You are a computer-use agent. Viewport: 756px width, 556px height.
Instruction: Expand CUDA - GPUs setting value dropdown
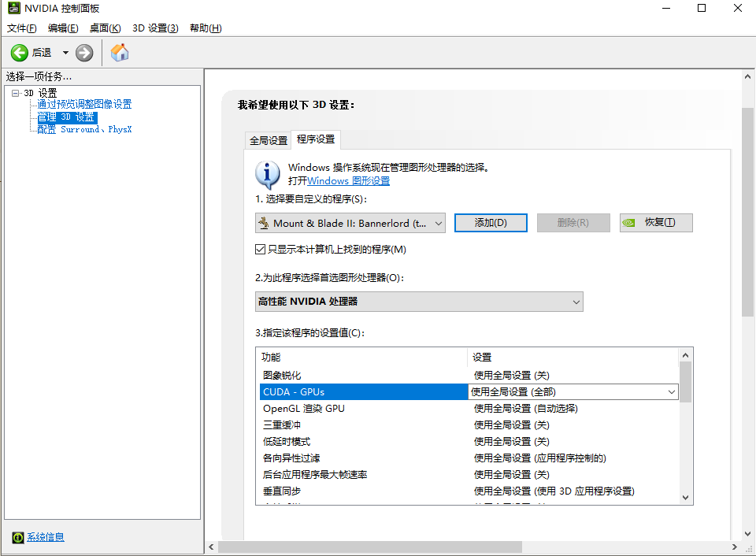(x=671, y=392)
